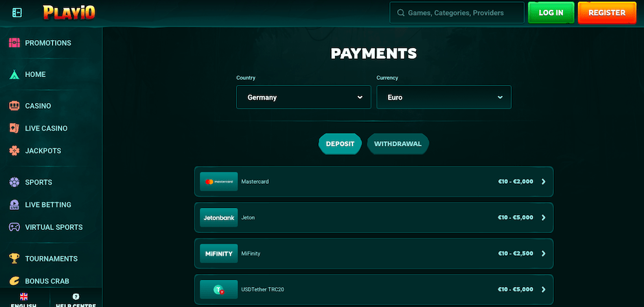This screenshot has width=644, height=307.
Task: Click the Jackpots clover icon
Action: pos(14,151)
